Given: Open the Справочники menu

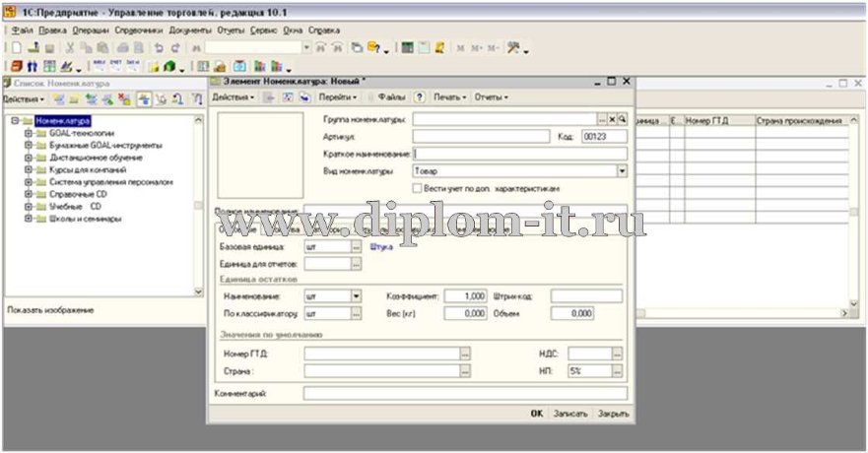Looking at the screenshot, I should 138,31.
